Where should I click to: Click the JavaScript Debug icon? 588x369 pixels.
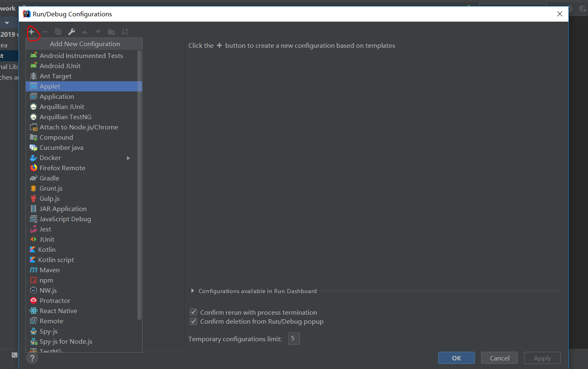[34, 219]
